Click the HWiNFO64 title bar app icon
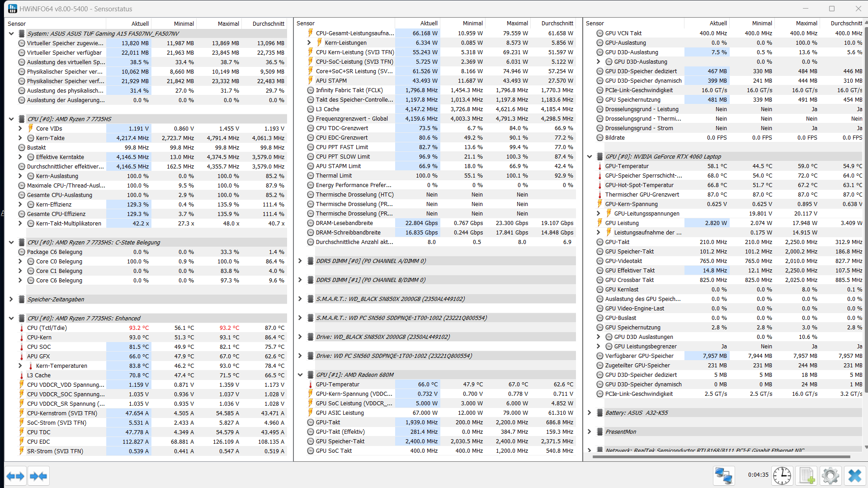The height and width of the screenshot is (488, 868). pos(12,9)
